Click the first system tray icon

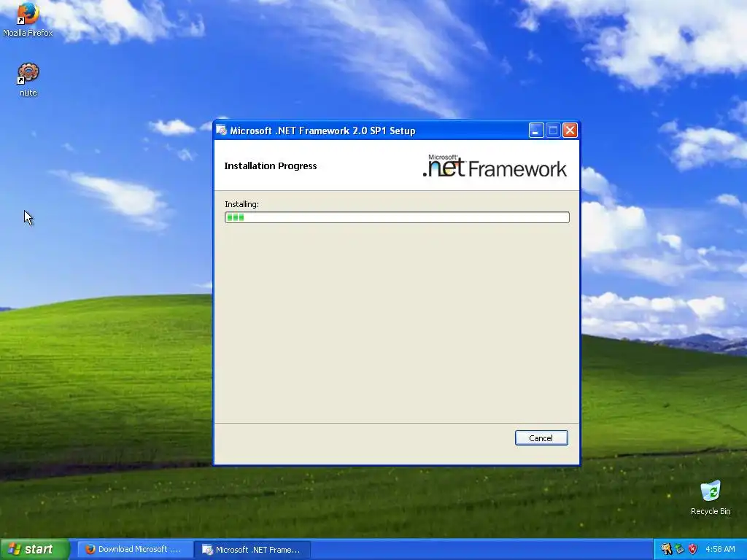tap(666, 550)
